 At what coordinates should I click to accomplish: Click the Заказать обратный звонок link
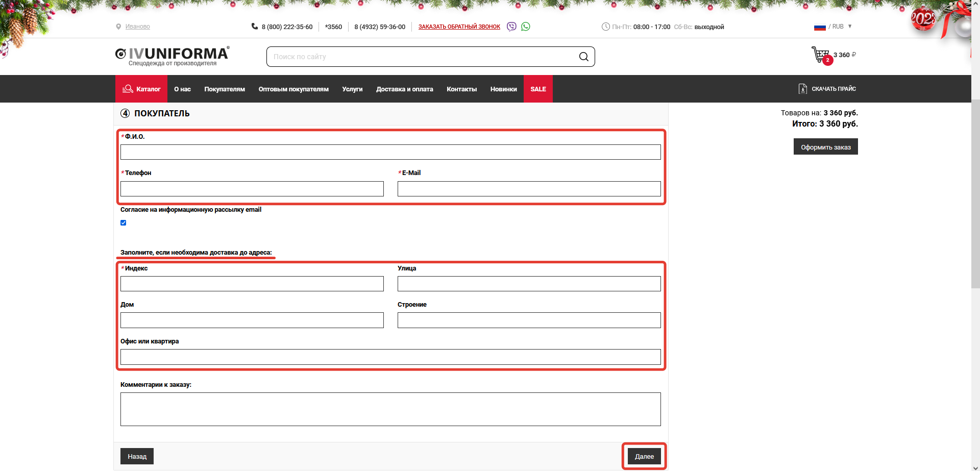459,27
